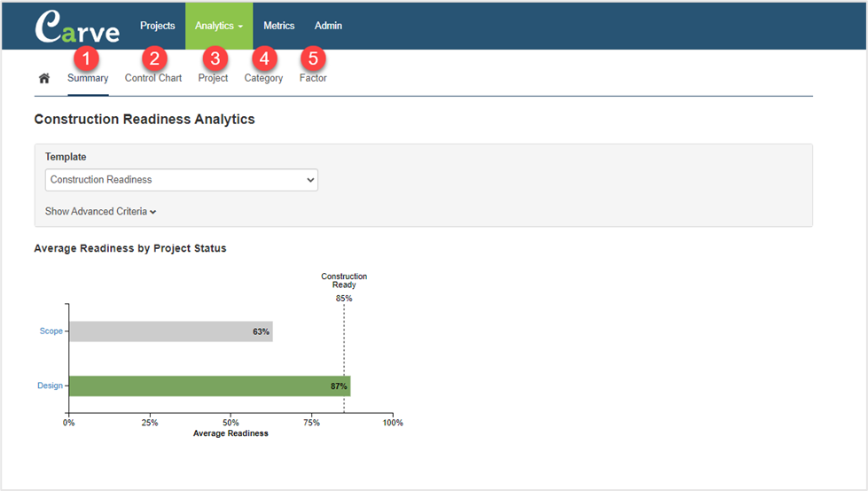Click the Carve logo

pyautogui.click(x=77, y=27)
